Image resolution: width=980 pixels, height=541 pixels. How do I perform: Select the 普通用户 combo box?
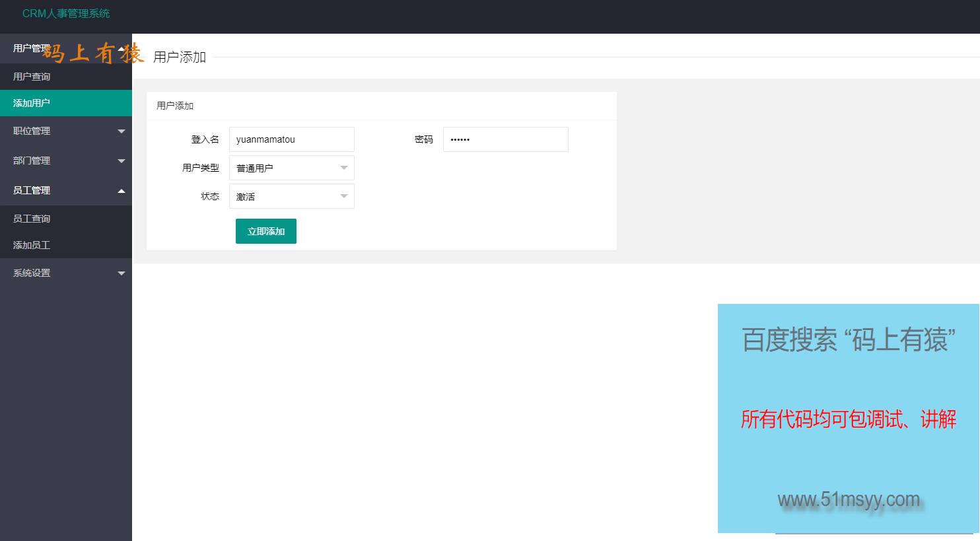click(x=292, y=168)
